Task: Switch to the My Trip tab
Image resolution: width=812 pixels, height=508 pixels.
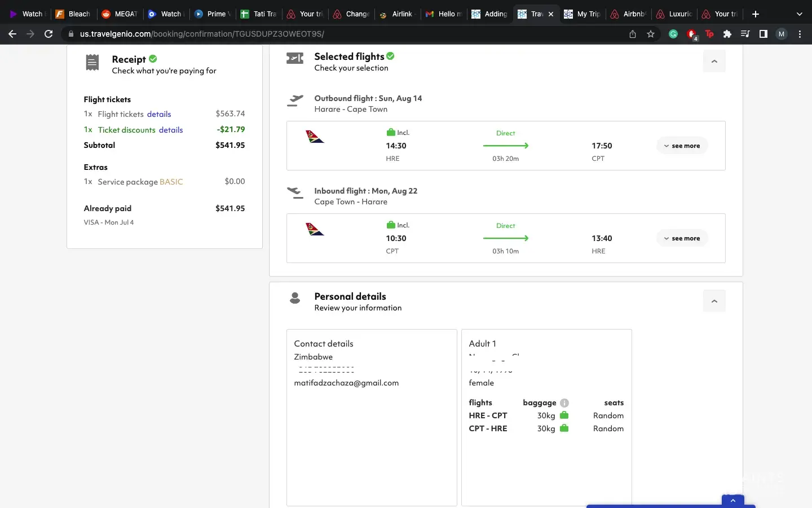Action: pos(583,14)
